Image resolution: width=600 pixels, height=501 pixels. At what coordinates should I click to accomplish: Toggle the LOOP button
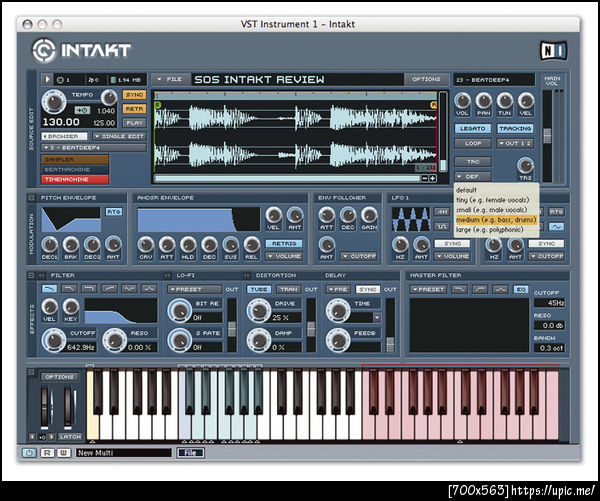(x=473, y=143)
